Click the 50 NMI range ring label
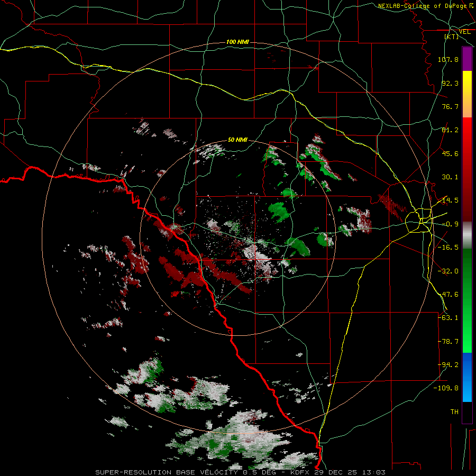 237,140
